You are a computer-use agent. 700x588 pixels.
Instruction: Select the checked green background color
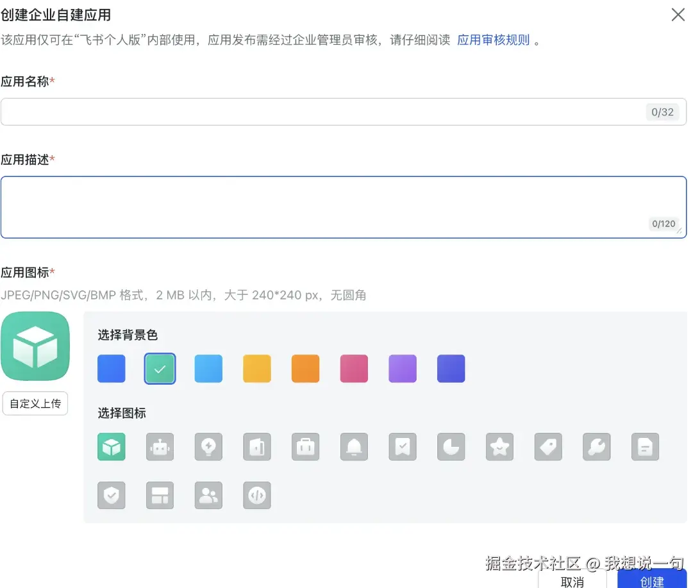tap(160, 369)
